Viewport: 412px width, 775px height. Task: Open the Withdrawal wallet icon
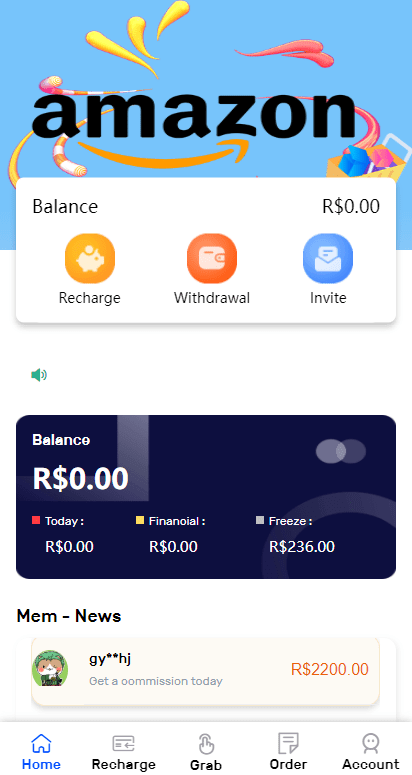click(212, 258)
